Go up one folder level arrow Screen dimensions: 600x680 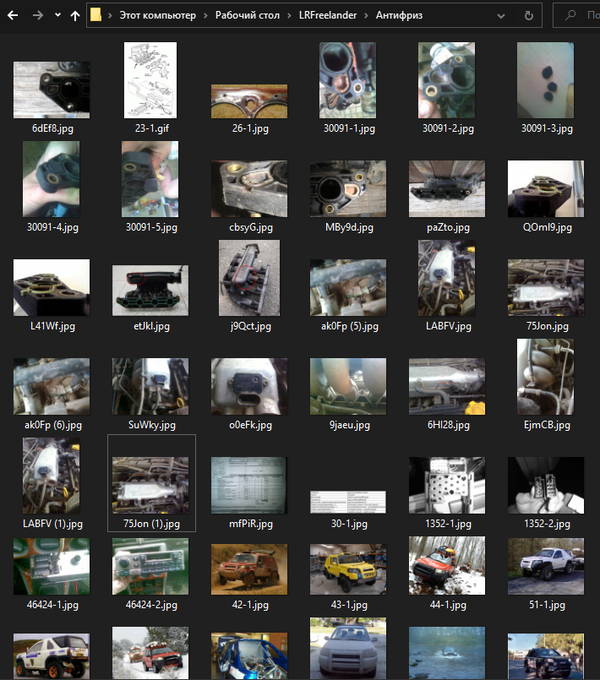[x=75, y=16]
